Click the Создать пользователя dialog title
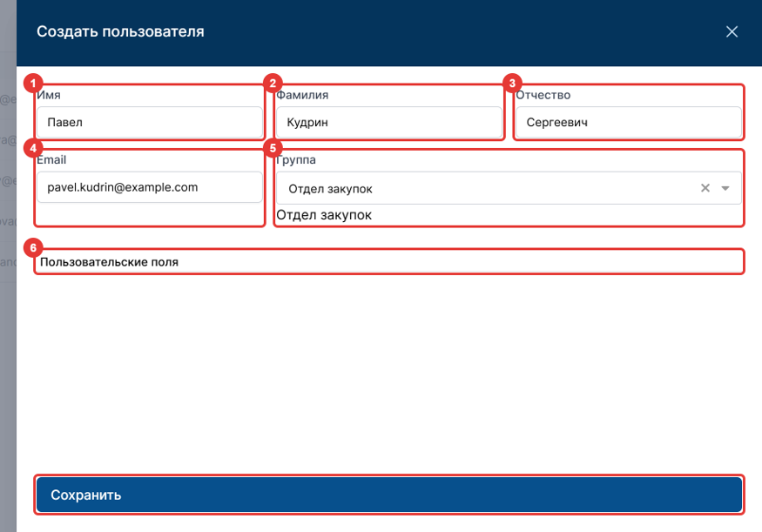Image resolution: width=762 pixels, height=532 pixels. click(x=120, y=31)
